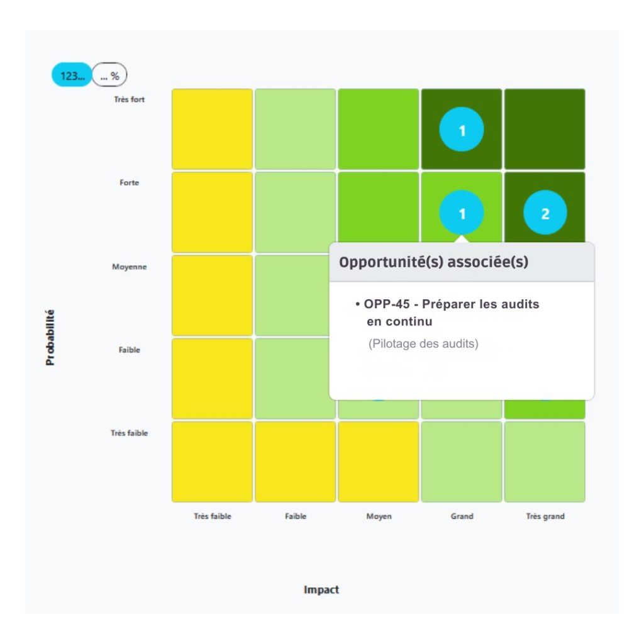Click the bubble 2 in Forte / Très grand cell
The width and height of the screenshot is (644, 644).
(545, 213)
